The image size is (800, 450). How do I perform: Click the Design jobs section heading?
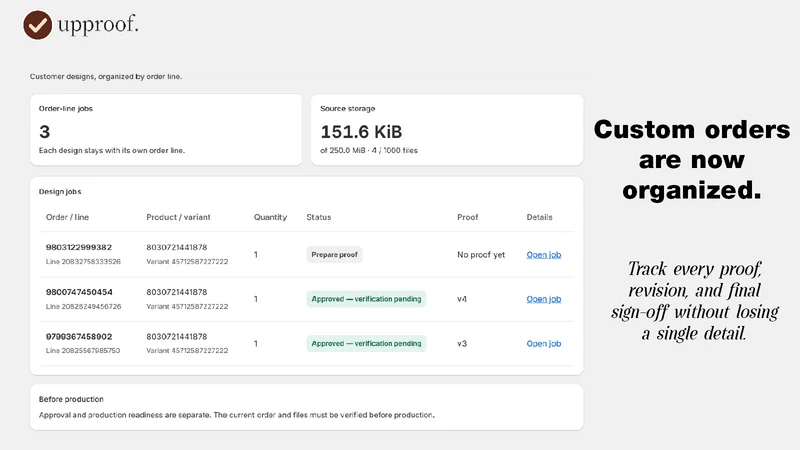point(60,192)
